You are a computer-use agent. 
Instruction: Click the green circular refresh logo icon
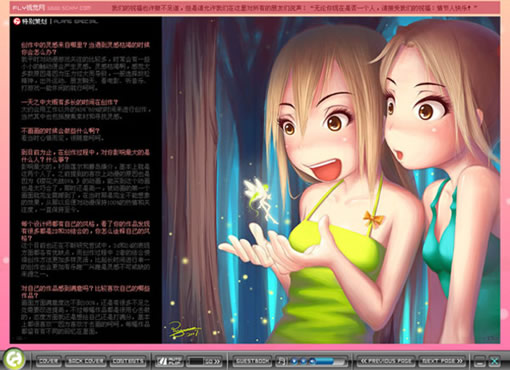(x=14, y=359)
